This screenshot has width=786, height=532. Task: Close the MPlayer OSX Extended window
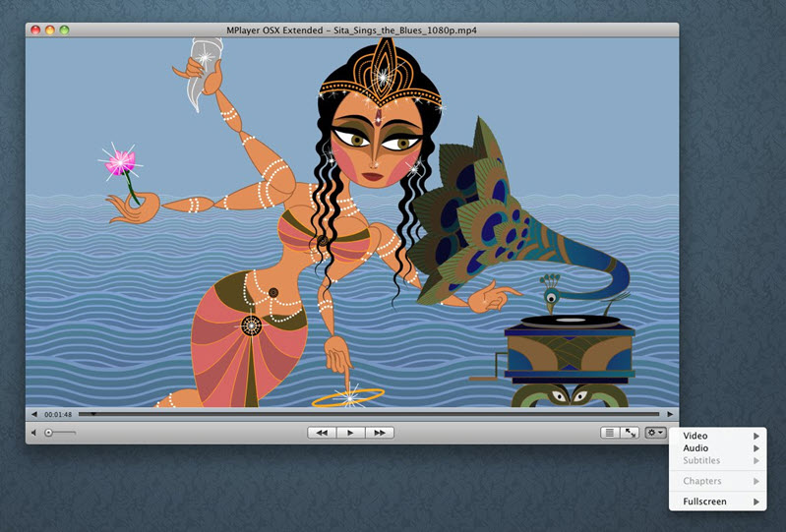(x=36, y=30)
